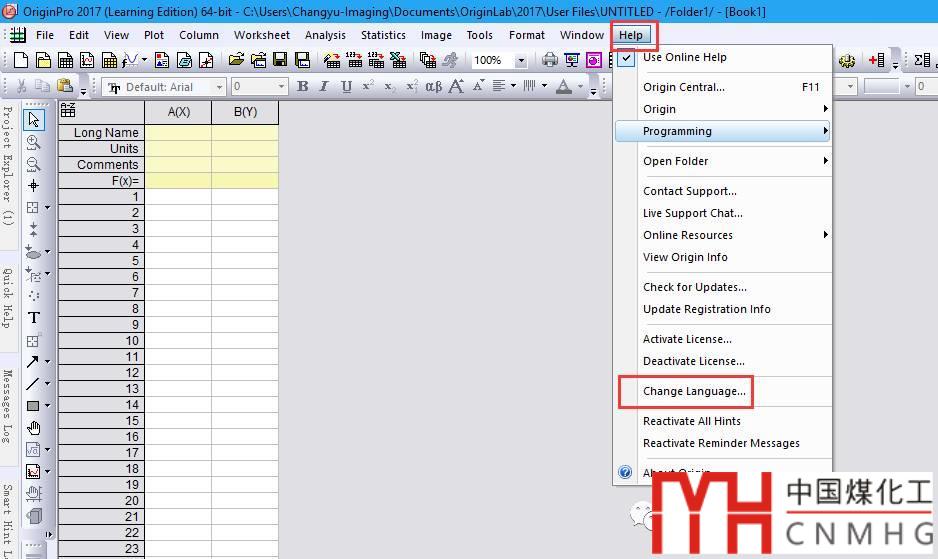Click the Open project folder icon
The image size is (938, 559).
[236, 60]
